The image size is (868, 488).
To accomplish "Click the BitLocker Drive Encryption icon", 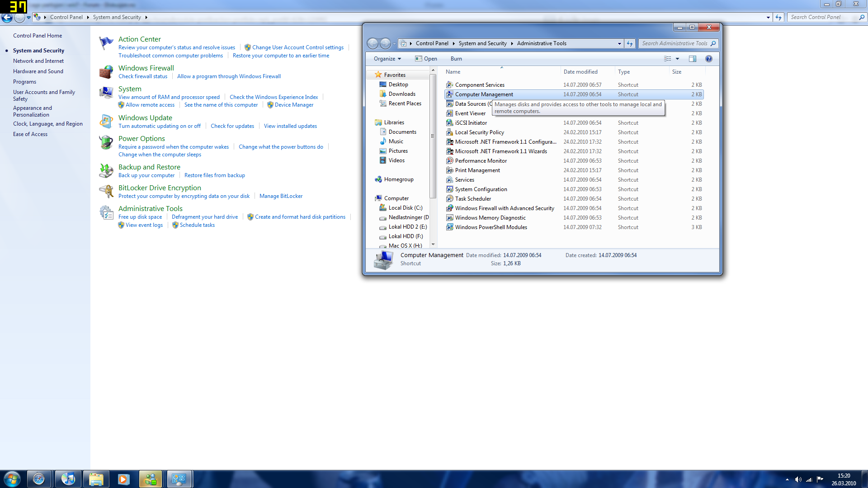I will (x=106, y=192).
